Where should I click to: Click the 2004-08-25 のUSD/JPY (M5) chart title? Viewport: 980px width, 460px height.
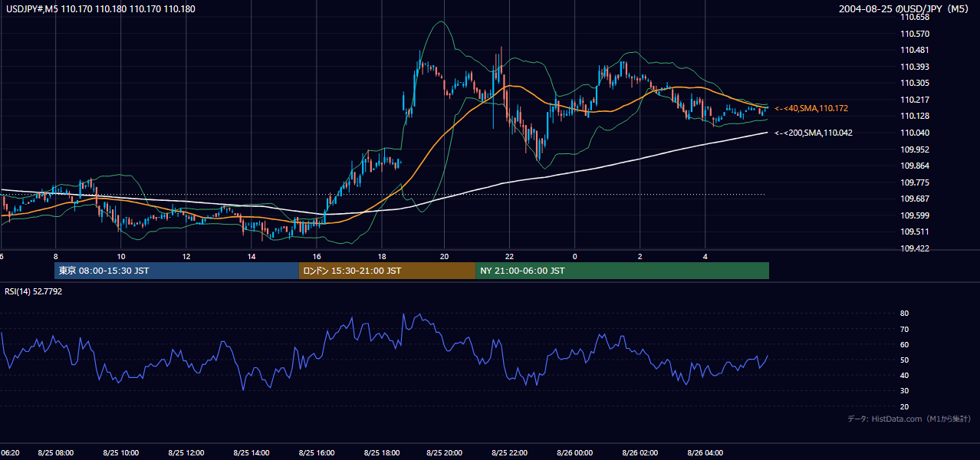pos(905,8)
